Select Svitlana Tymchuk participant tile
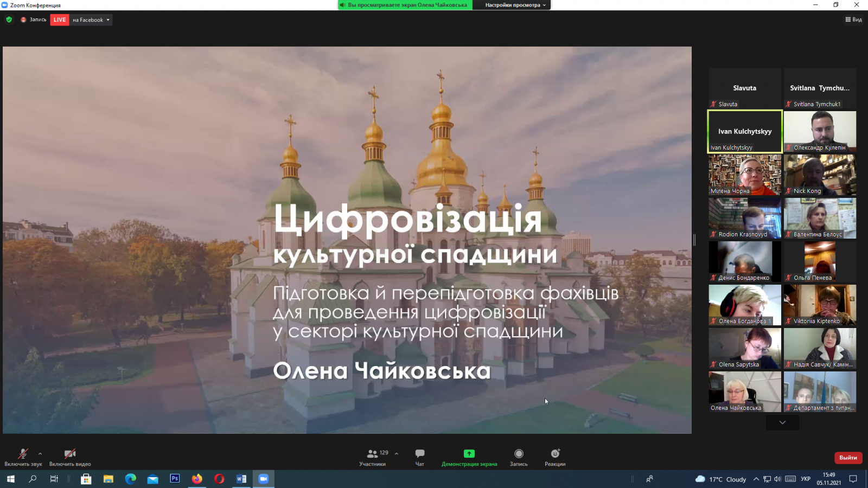The width and height of the screenshot is (868, 488). pyautogui.click(x=820, y=88)
